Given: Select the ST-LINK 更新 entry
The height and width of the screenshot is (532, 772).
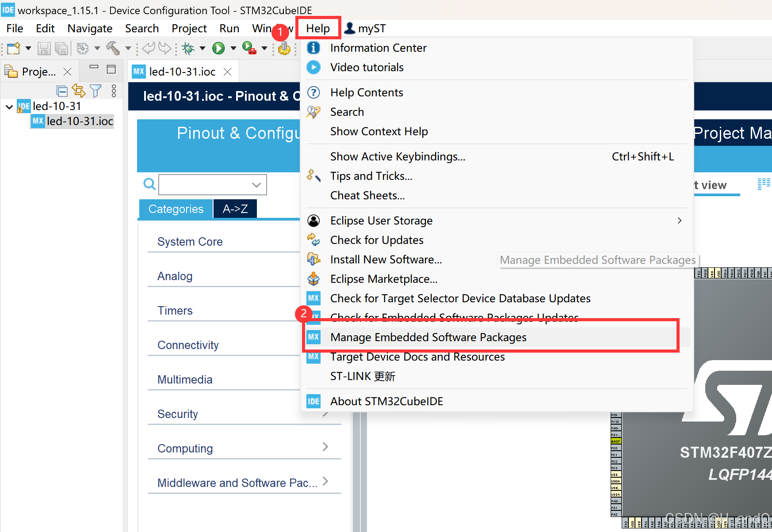Looking at the screenshot, I should tap(497, 376).
